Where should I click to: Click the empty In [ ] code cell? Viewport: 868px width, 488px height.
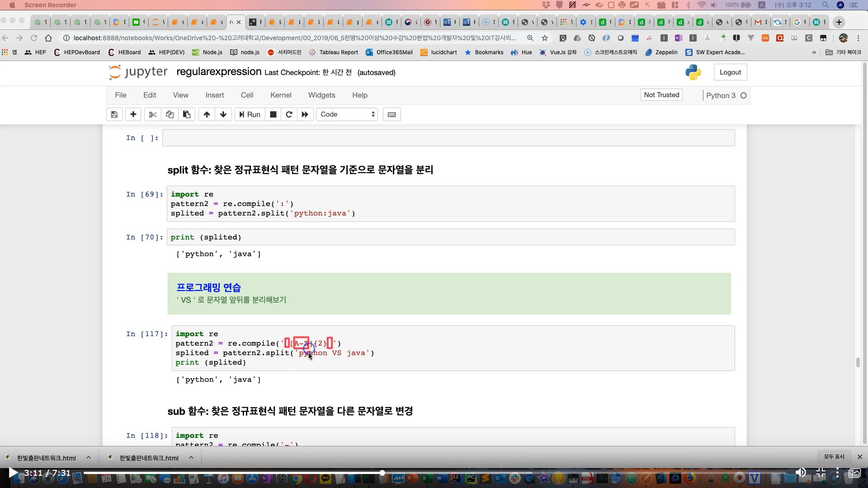click(448, 138)
